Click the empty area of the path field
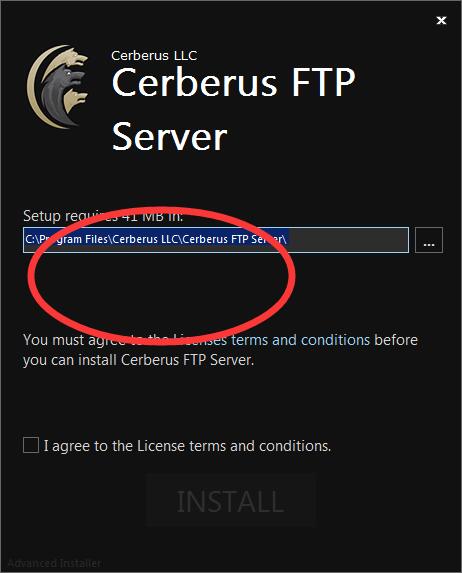This screenshot has width=462, height=573. point(348,240)
